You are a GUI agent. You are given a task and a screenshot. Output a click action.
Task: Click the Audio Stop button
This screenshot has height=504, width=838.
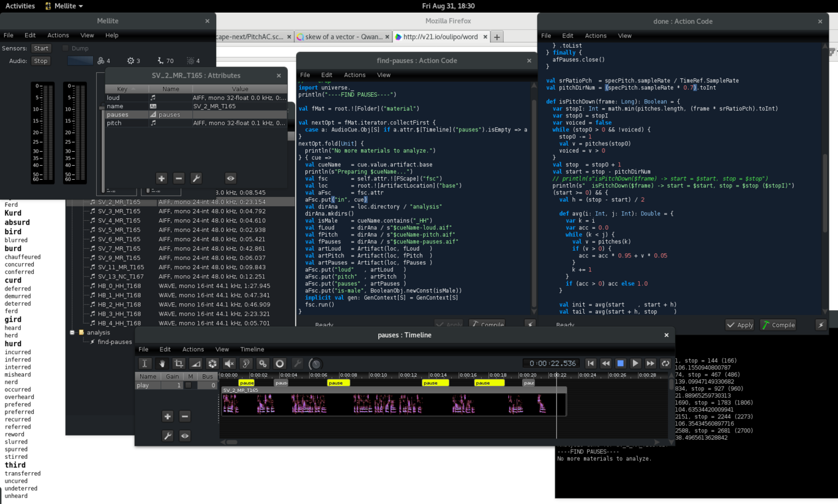pyautogui.click(x=40, y=61)
